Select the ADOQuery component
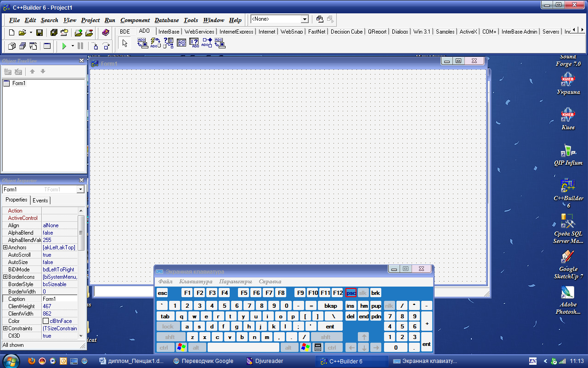Screen dimensions: 588x368 point(194,43)
